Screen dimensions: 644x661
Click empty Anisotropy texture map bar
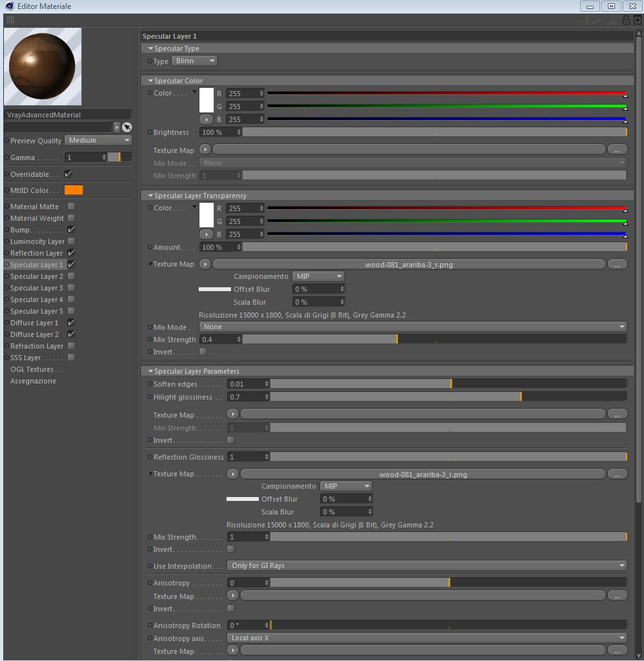(x=423, y=596)
